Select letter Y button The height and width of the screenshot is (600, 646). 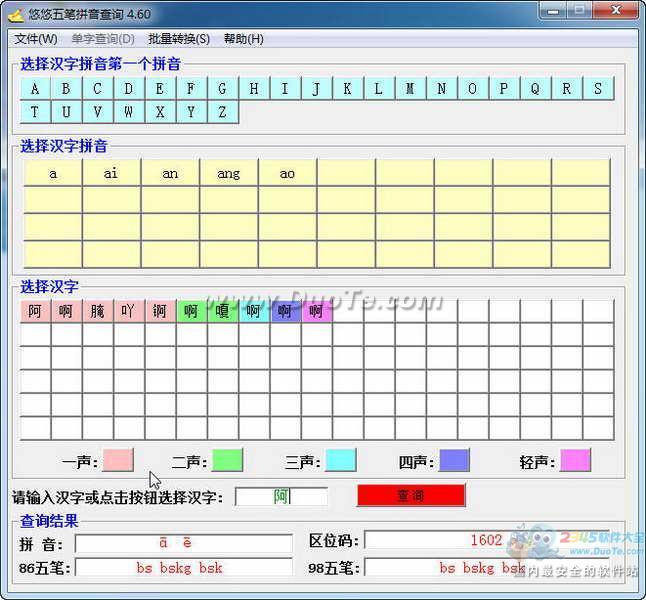click(192, 112)
